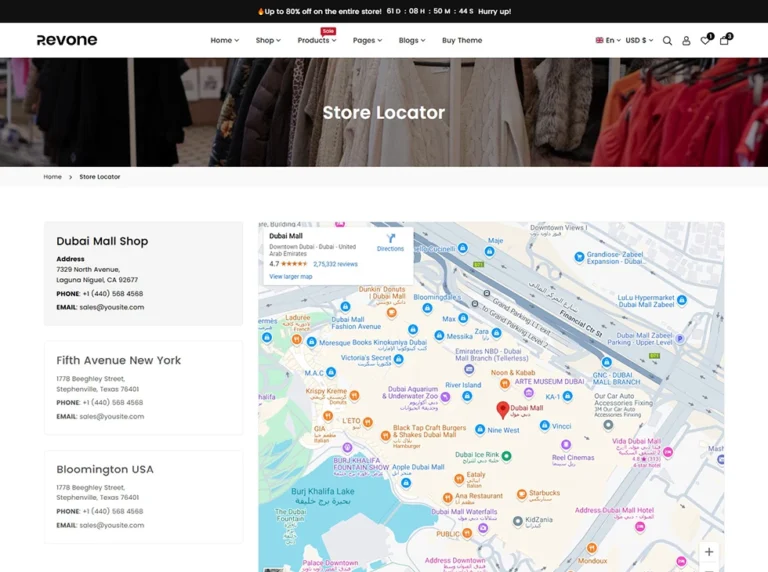This screenshot has height=572, width=768.
Task: Go to Home breadcrumb link
Action: [52, 177]
